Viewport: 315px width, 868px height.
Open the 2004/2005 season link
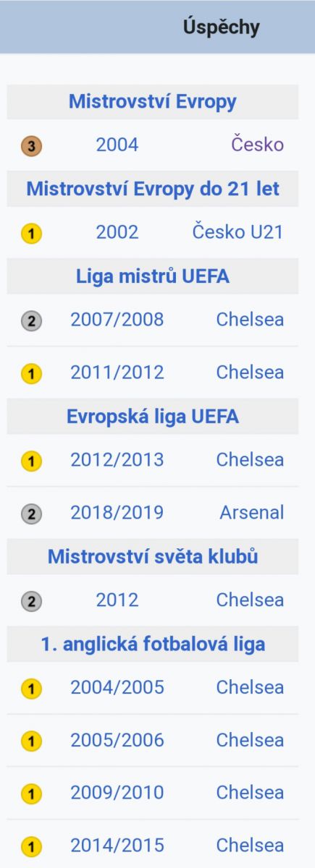click(117, 686)
